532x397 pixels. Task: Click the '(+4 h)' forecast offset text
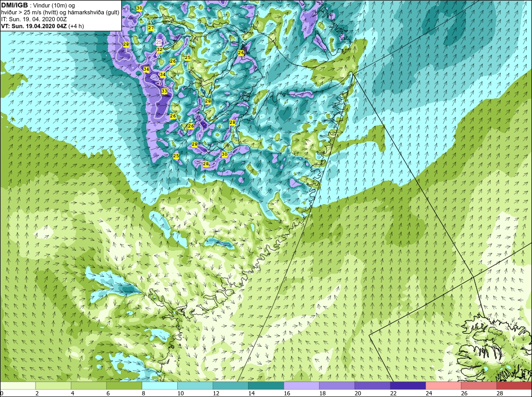pos(76,26)
